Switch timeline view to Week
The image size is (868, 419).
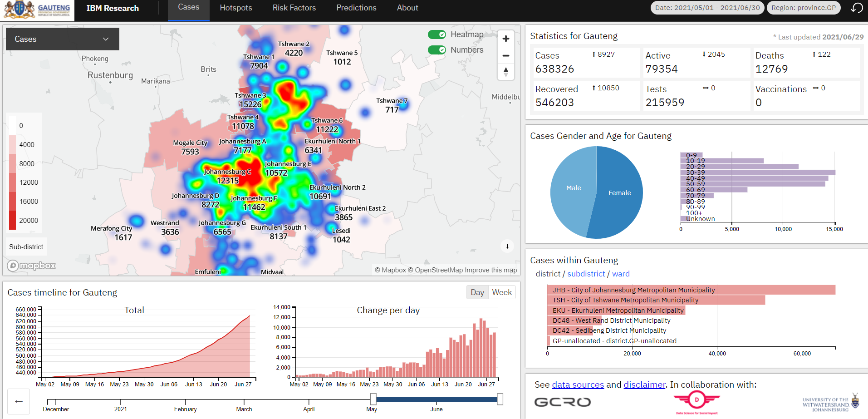click(502, 292)
